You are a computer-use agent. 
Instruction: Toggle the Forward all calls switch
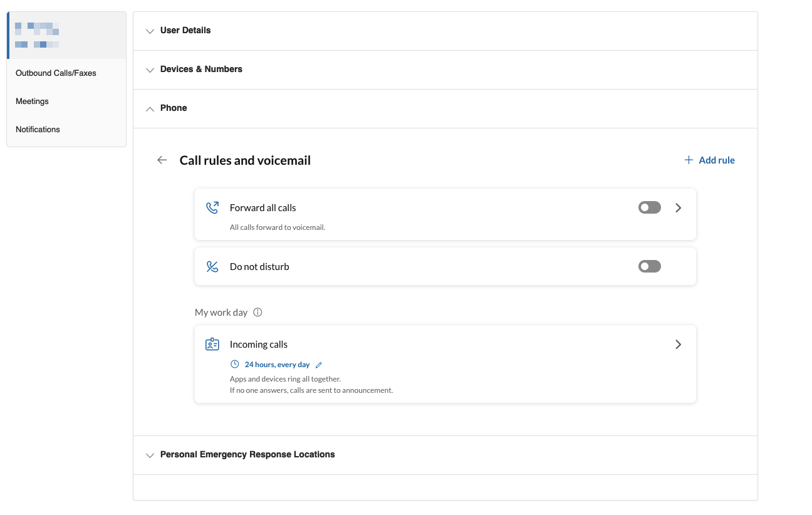649,208
